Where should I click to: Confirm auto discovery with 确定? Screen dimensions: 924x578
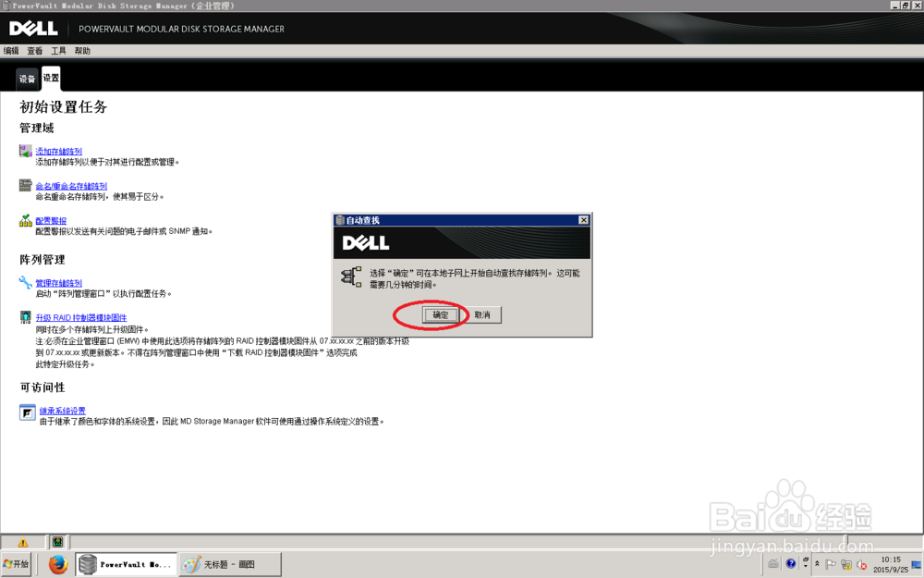(440, 315)
